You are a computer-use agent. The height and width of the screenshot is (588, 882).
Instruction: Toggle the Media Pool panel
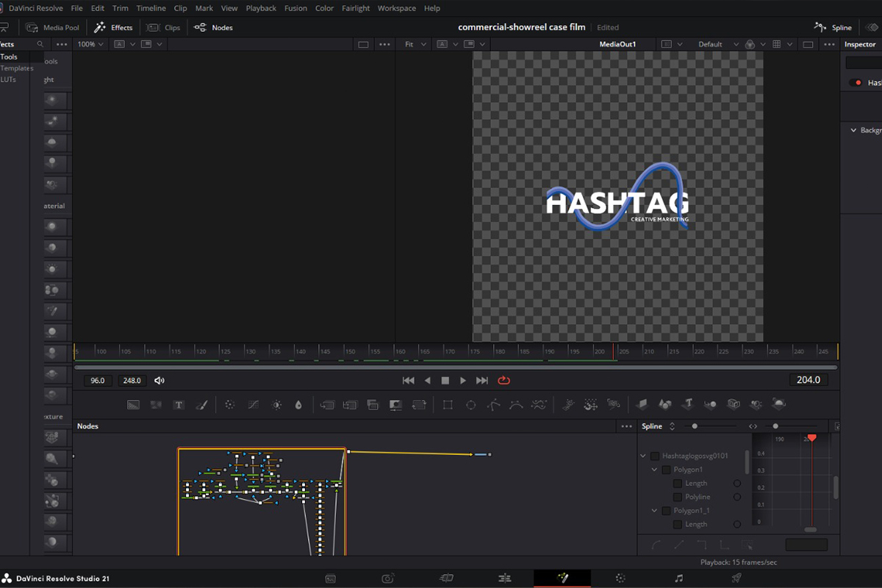click(x=52, y=28)
